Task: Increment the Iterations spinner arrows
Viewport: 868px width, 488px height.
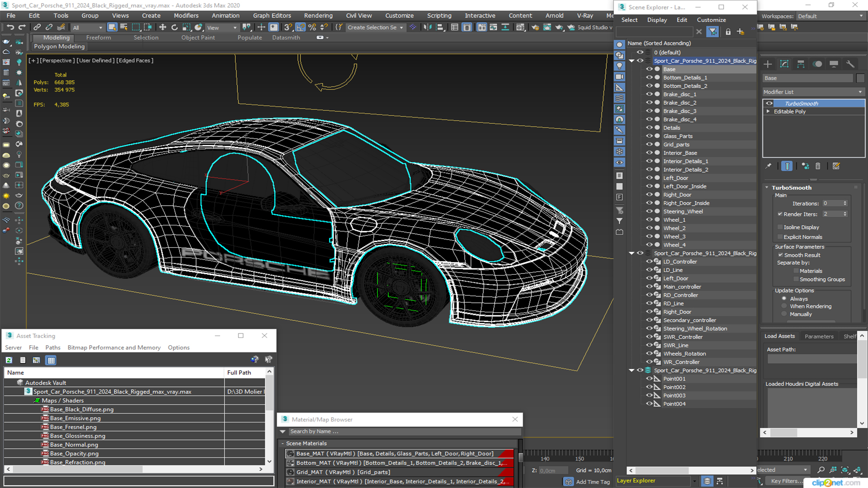Action: 845,202
